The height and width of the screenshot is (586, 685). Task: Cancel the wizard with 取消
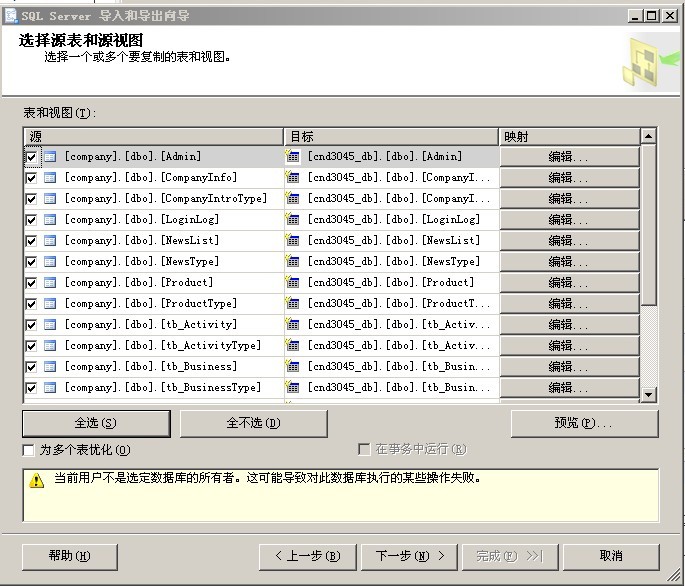(x=611, y=557)
